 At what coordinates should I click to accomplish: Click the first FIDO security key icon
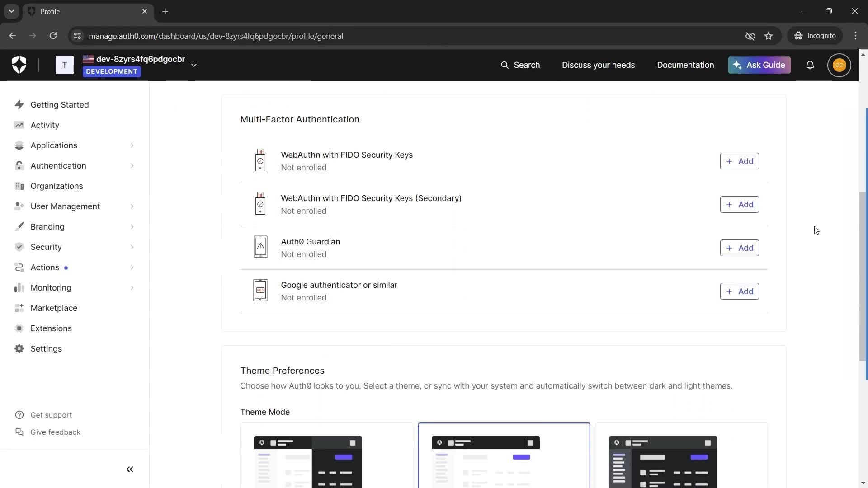tap(260, 160)
